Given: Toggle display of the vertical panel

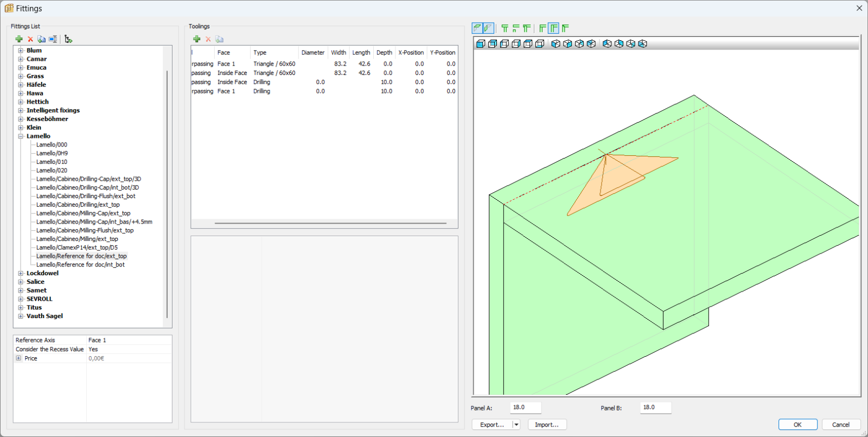Looking at the screenshot, I should coord(488,28).
